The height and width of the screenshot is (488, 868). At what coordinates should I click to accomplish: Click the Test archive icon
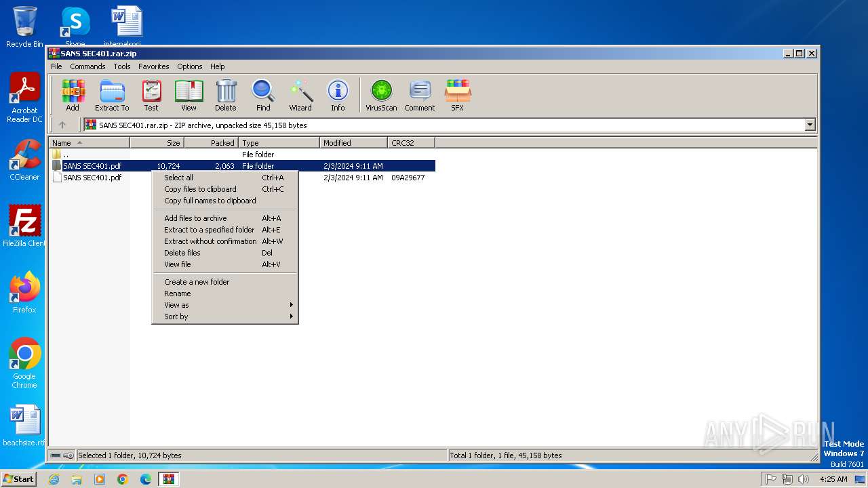(x=151, y=95)
